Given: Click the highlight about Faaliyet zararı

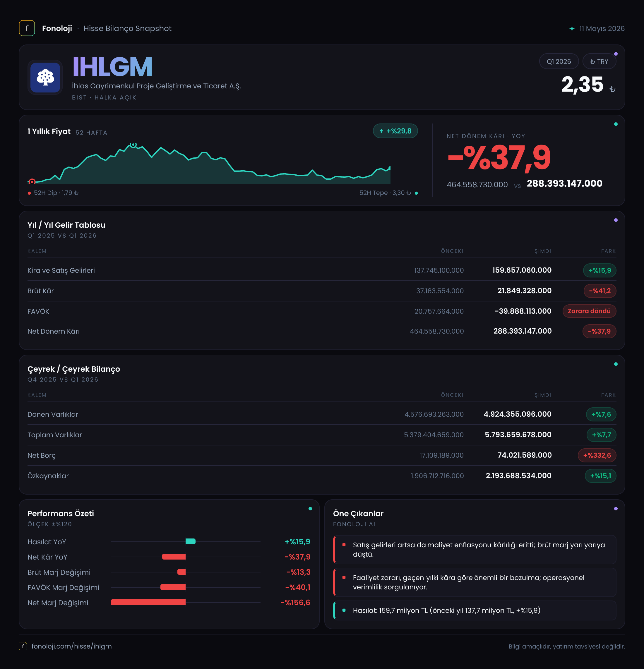Looking at the screenshot, I should click(475, 582).
